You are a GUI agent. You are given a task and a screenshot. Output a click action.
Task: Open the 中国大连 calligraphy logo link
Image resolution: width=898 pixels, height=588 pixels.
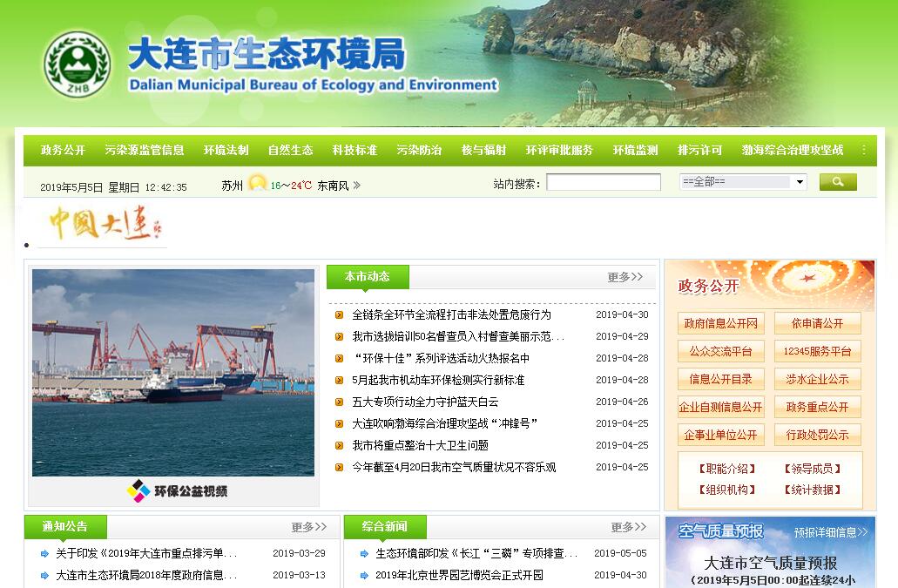point(105,223)
